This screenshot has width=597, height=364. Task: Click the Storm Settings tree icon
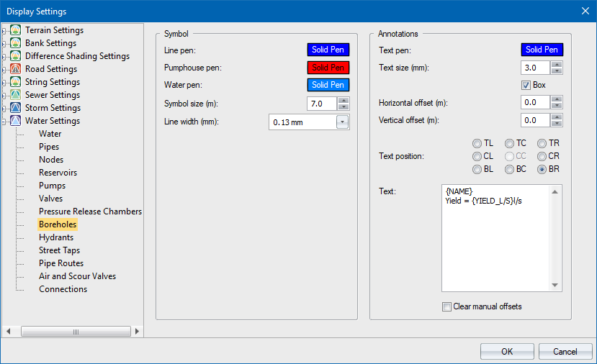(x=16, y=108)
